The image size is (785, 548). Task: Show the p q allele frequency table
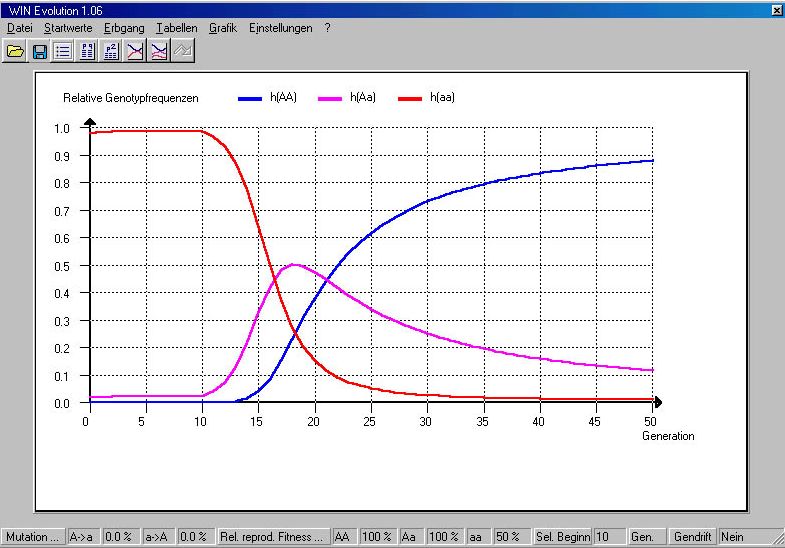[87, 51]
